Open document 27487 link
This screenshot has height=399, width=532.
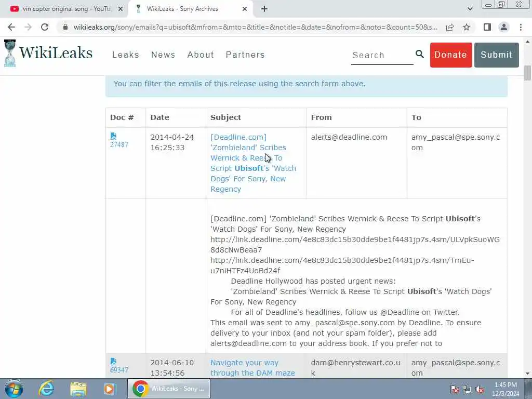click(x=119, y=144)
